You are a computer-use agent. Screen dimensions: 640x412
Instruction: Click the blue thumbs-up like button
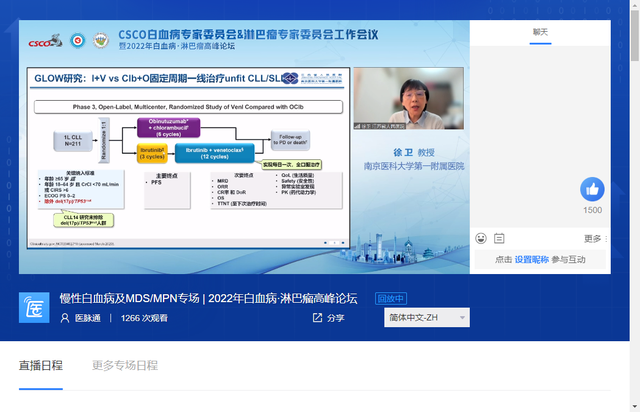pos(592,189)
